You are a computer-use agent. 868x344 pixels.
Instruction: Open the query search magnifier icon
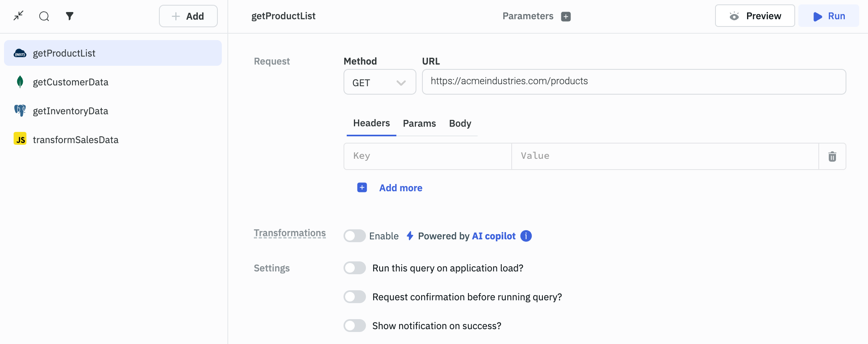(44, 16)
